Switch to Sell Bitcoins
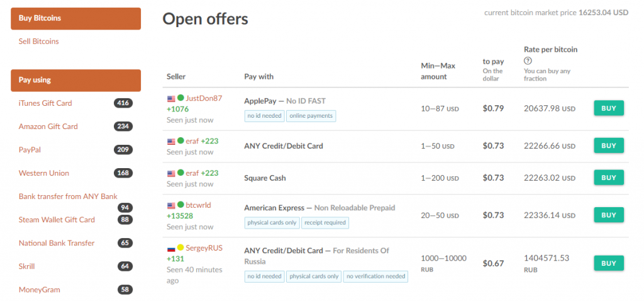The image size is (644, 301). [38, 42]
